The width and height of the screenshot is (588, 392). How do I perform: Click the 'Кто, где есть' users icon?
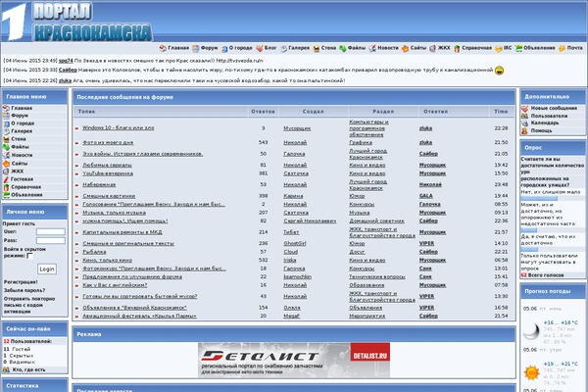coord(6,369)
